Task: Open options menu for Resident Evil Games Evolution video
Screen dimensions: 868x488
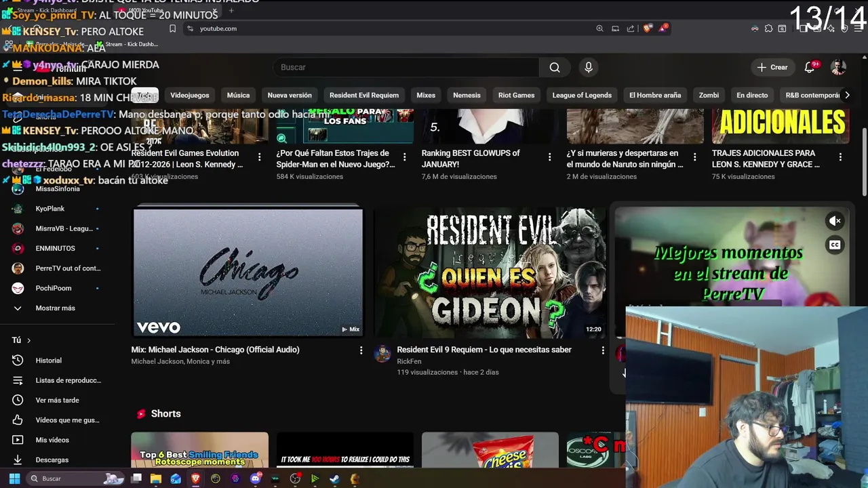Action: tap(260, 157)
